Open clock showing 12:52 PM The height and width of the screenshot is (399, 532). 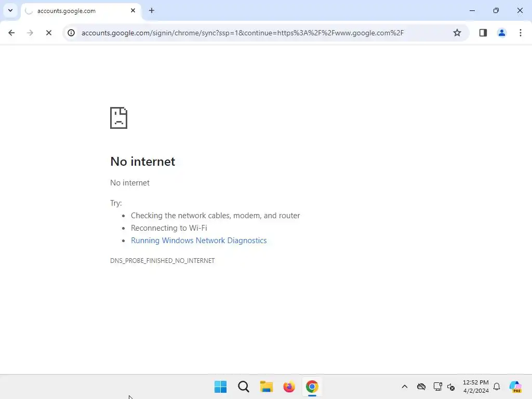click(x=476, y=387)
